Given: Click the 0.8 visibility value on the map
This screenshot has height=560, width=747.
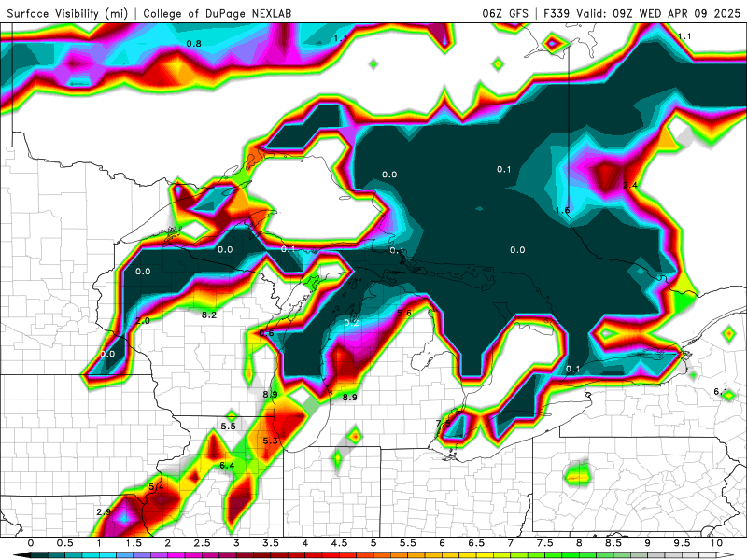Looking at the screenshot, I should coord(193,44).
